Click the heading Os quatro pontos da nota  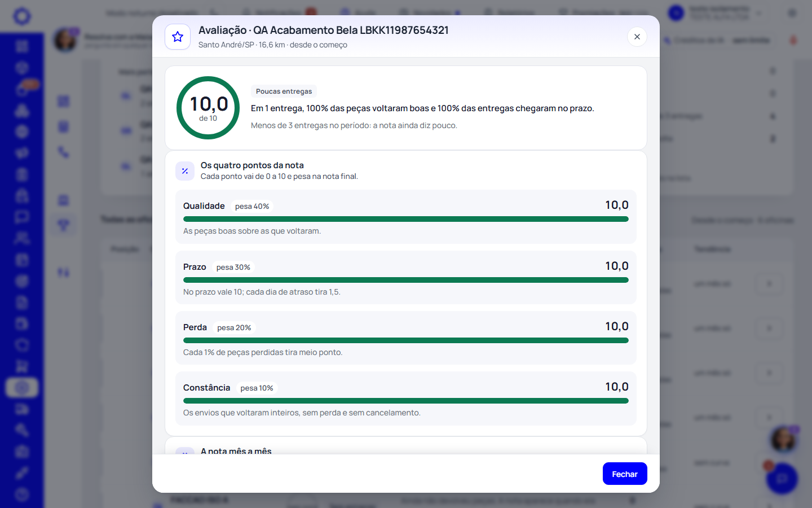(252, 165)
